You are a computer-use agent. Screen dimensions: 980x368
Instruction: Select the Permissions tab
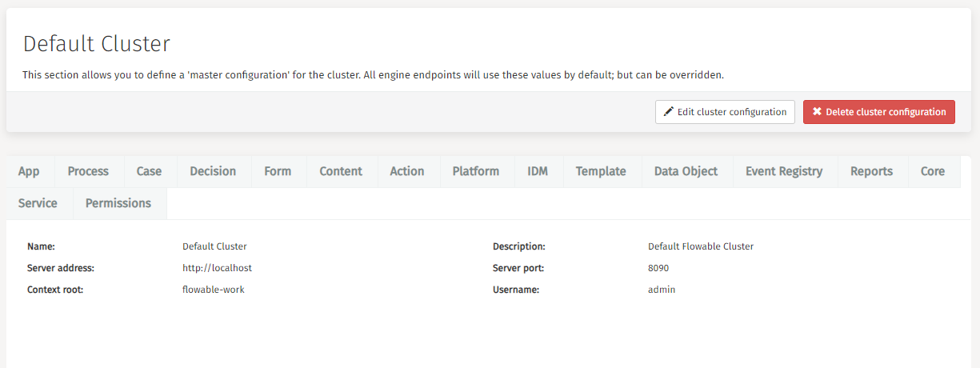click(x=118, y=203)
